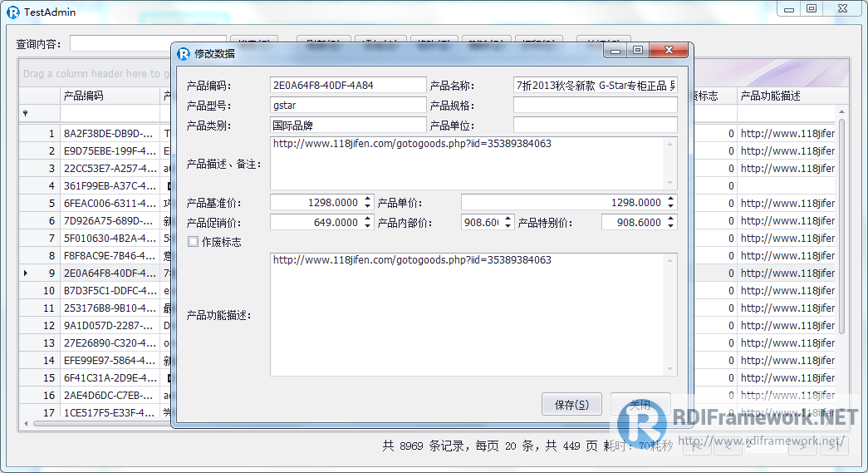
Task: Tick the 作废标志 checkbox
Action: 193,242
